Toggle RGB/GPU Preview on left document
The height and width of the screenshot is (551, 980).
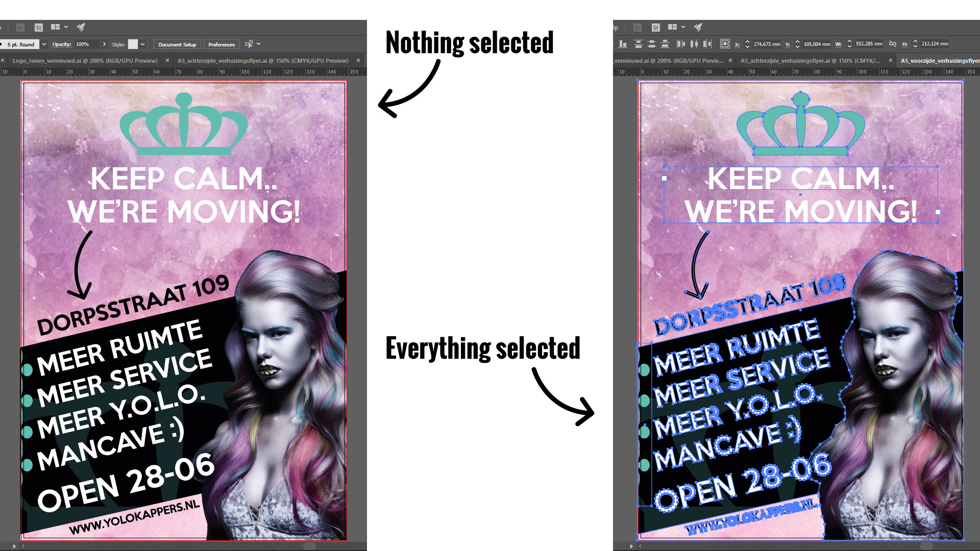pyautogui.click(x=88, y=61)
